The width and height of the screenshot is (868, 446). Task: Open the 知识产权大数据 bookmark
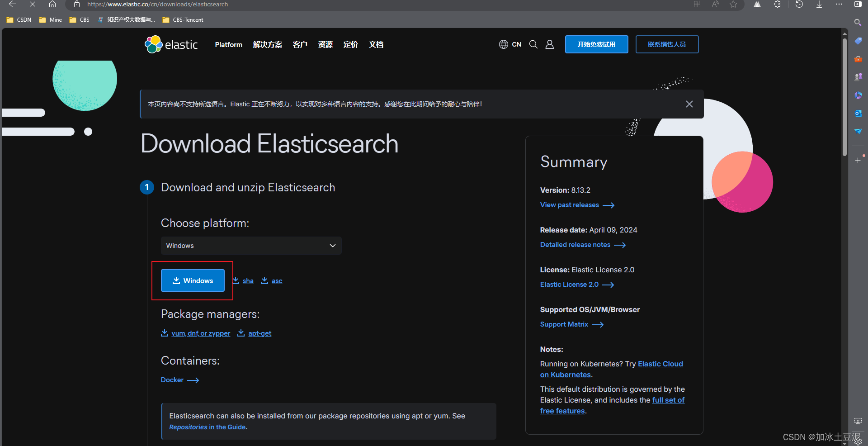(127, 20)
